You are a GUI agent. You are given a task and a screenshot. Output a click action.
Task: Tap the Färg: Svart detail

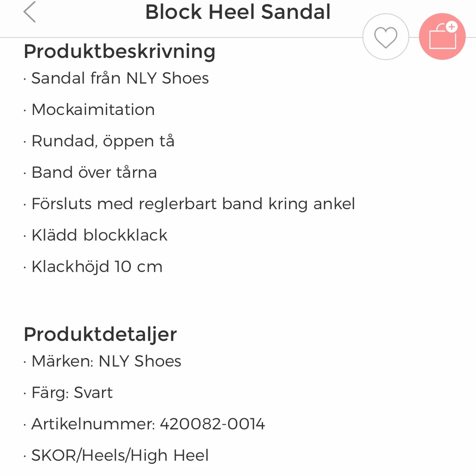[x=72, y=393]
